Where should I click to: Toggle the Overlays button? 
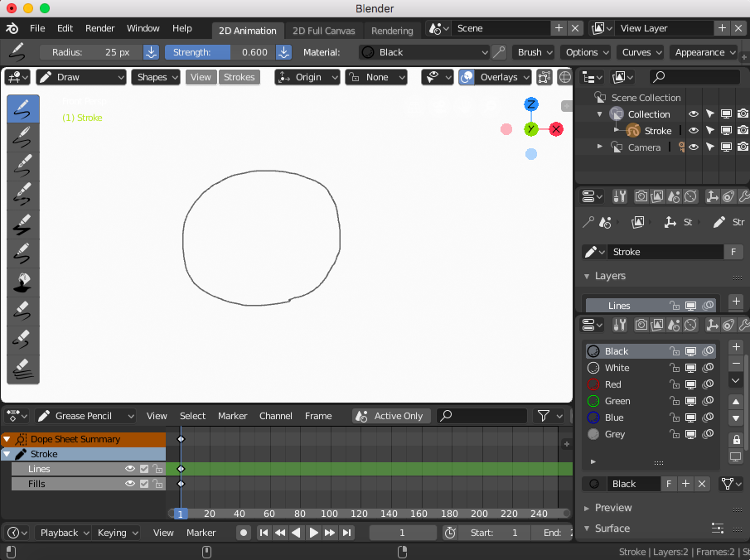[467, 77]
